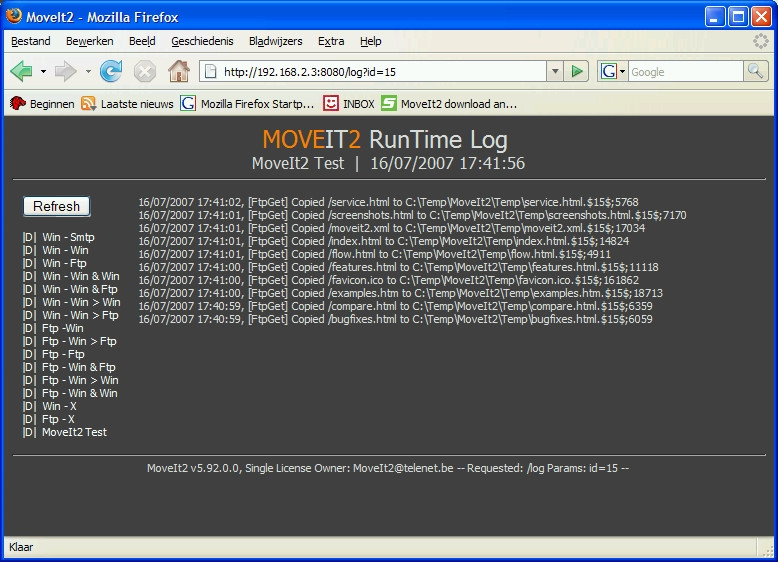
Task: Select the Ftp - Ftp entry
Action: pyautogui.click(x=63, y=354)
